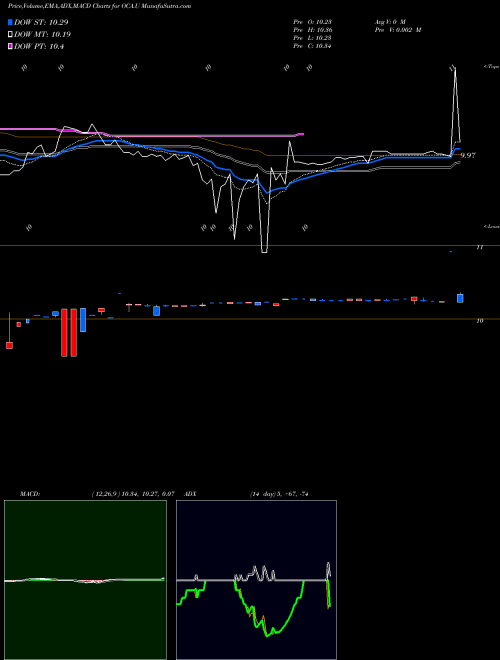Screen dimensions: 500x660
Task: Select the 'DOW MT: 10.19' legend label
Action: click(x=43, y=35)
